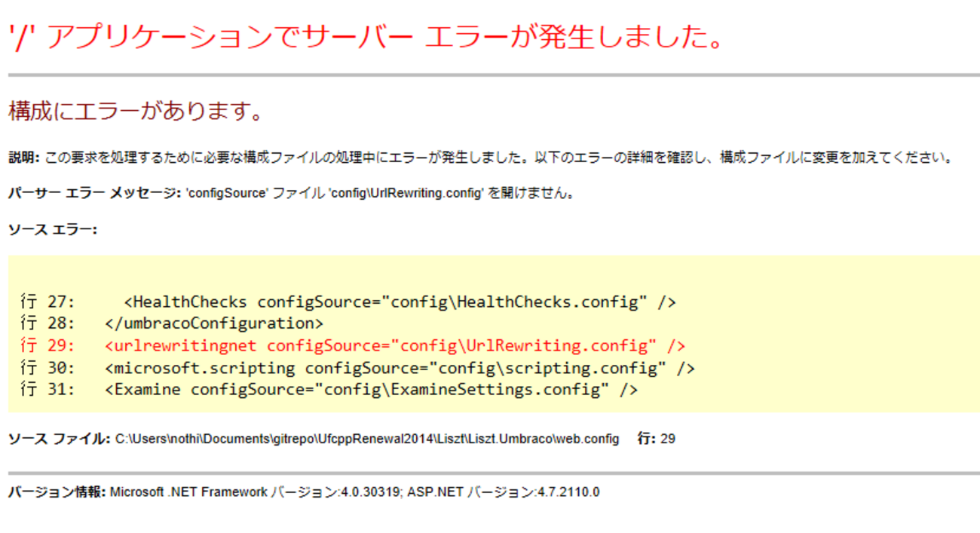Screen dimensions: 980x533
Task: Click source line 27 with HealthChecks configSource
Action: pos(348,302)
